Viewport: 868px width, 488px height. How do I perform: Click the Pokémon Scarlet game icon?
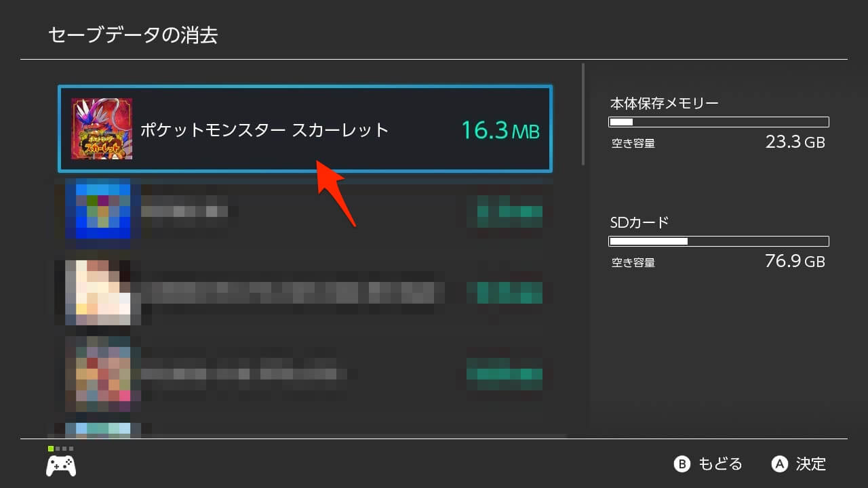click(x=102, y=129)
